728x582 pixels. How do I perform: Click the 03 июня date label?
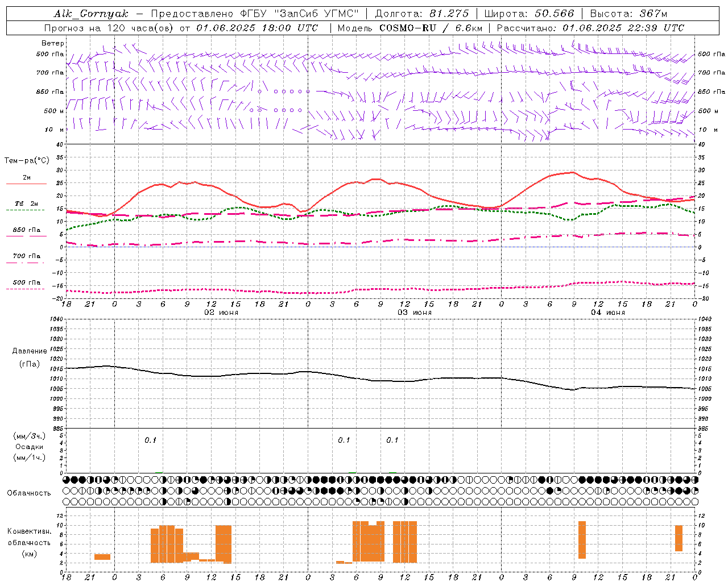(415, 313)
